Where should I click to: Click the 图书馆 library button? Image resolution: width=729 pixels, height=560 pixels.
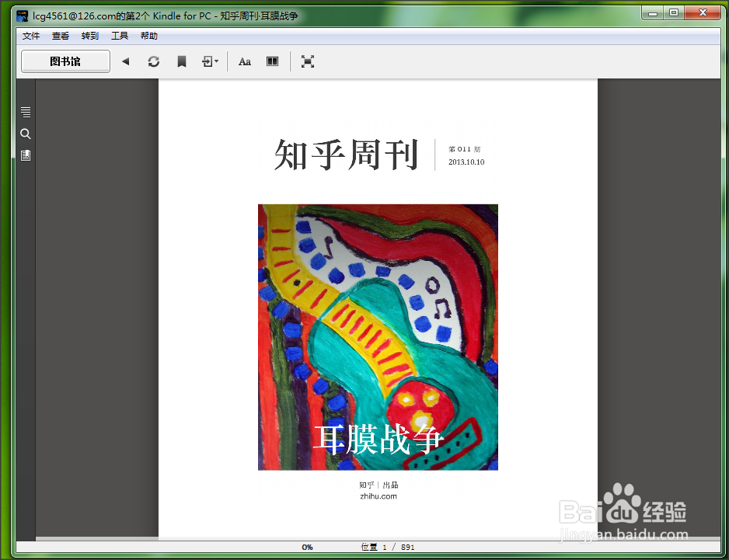tap(65, 61)
